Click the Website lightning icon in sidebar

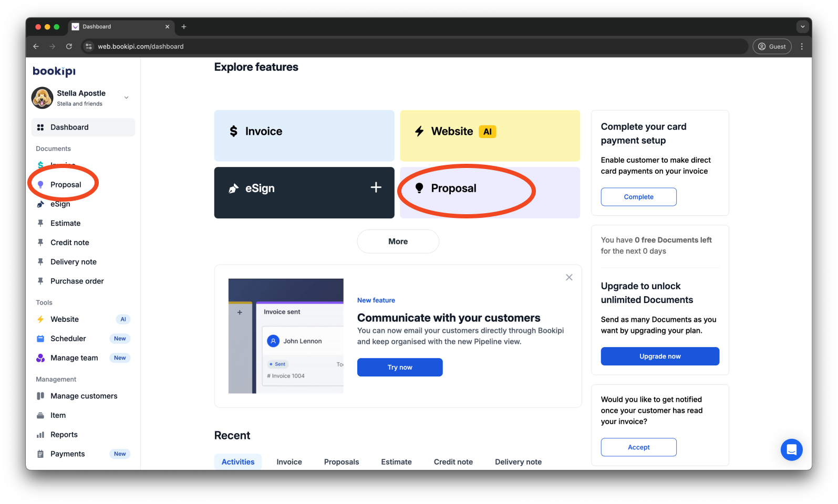point(40,319)
